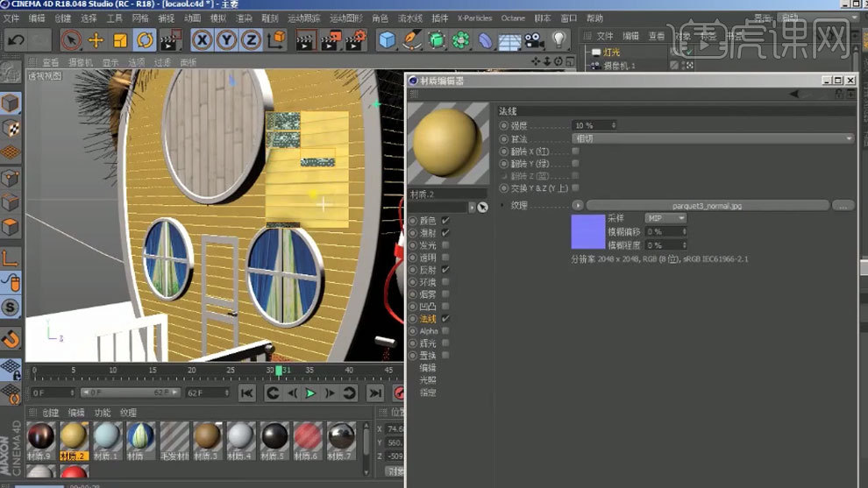Add a Floor environment object
Viewport: 868px width, 488px height.
[x=509, y=40]
